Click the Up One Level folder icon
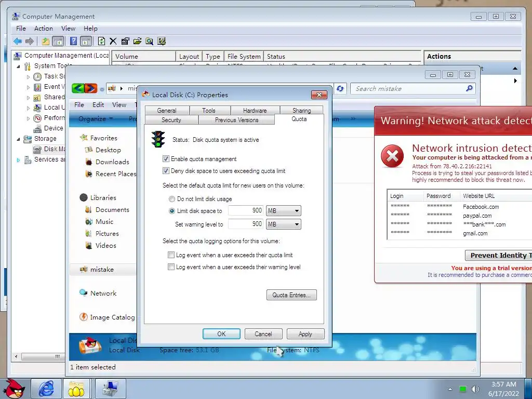This screenshot has height=399, width=532. tap(46, 42)
